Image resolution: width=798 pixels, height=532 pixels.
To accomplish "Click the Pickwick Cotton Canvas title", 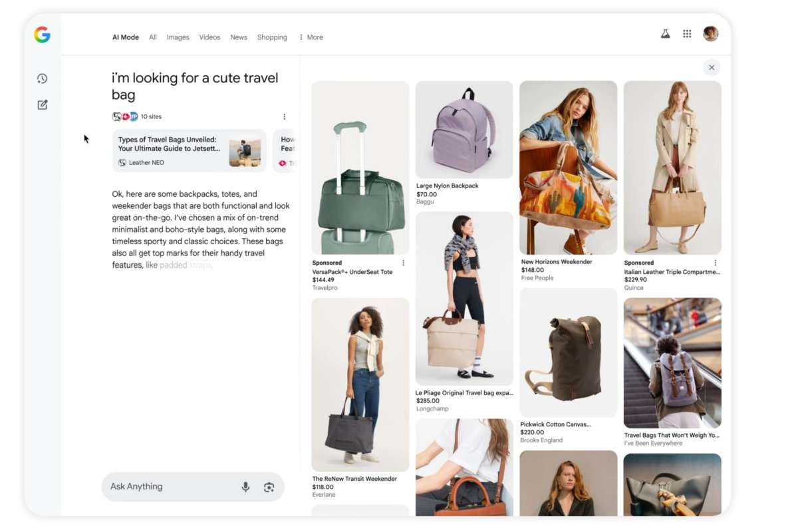I will coord(555,424).
